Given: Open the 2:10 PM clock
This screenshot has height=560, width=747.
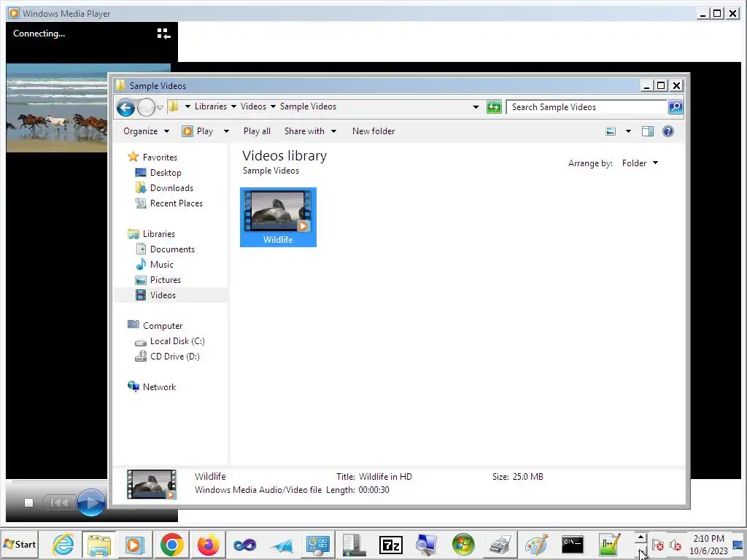Looking at the screenshot, I should [x=708, y=544].
